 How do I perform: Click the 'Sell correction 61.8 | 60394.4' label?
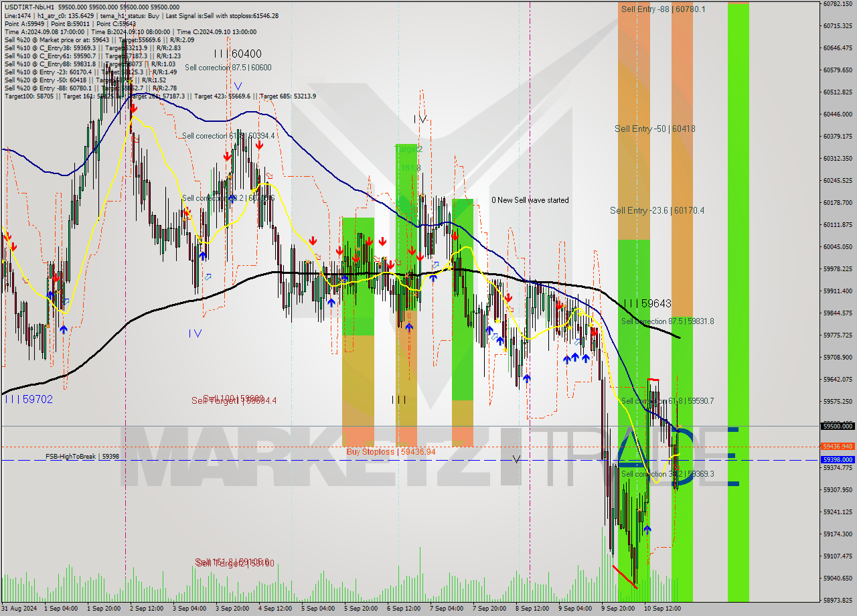(x=228, y=136)
